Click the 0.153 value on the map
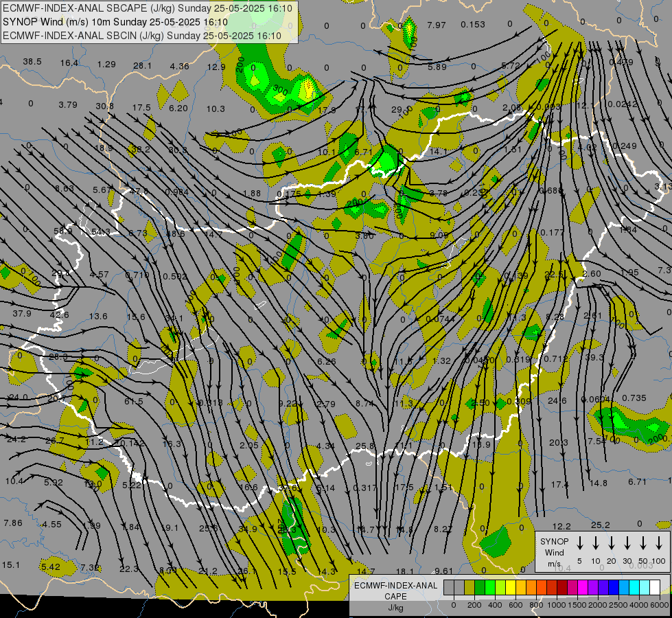This screenshot has width=672, height=618. point(473,25)
